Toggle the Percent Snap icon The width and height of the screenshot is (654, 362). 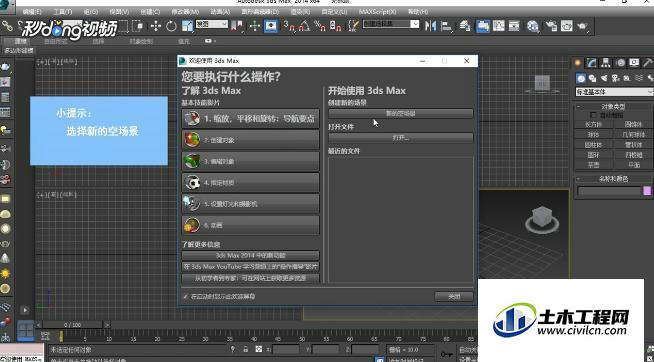[320, 26]
